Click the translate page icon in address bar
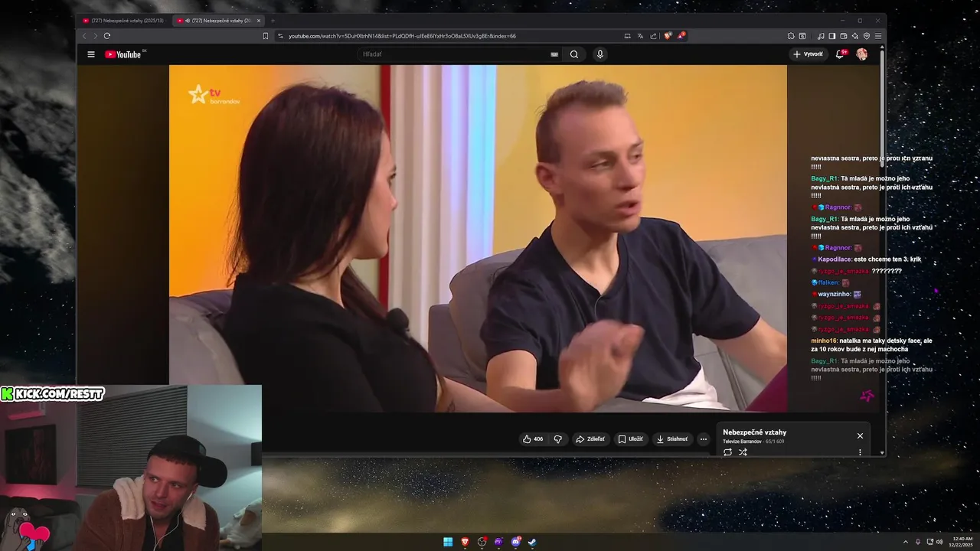Viewport: 980px width, 551px height. point(640,36)
